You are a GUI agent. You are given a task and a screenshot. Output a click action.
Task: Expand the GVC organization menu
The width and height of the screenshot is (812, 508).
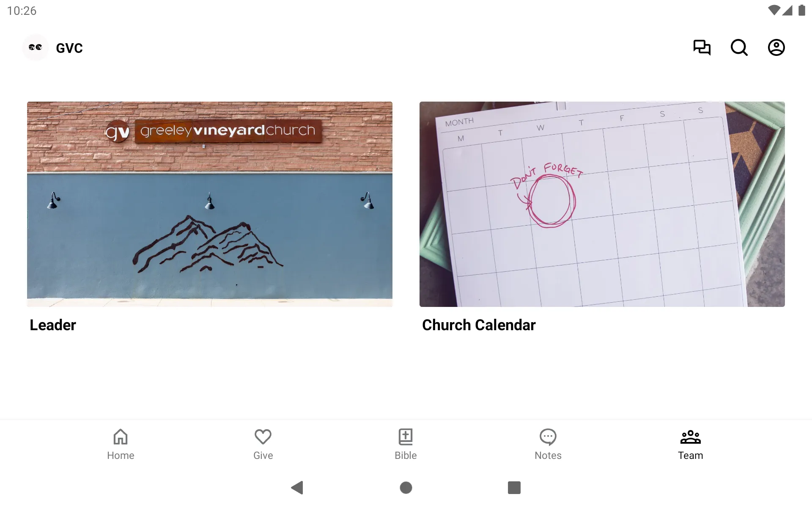pos(52,47)
